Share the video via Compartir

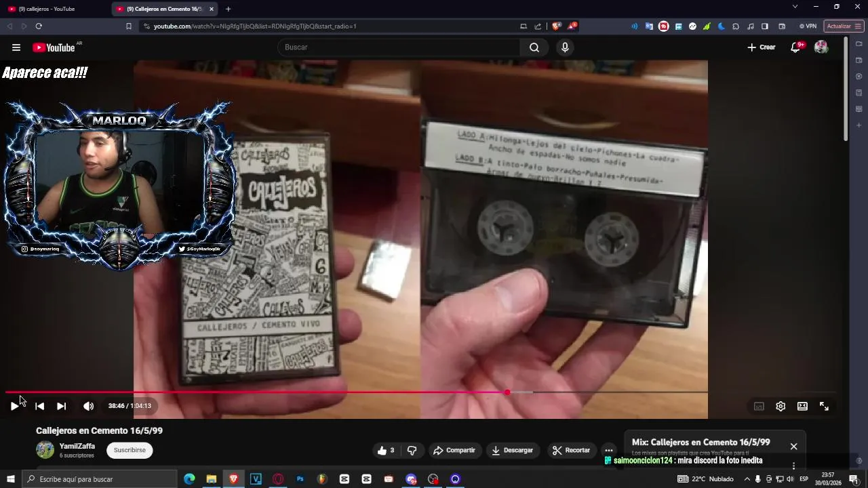point(454,450)
